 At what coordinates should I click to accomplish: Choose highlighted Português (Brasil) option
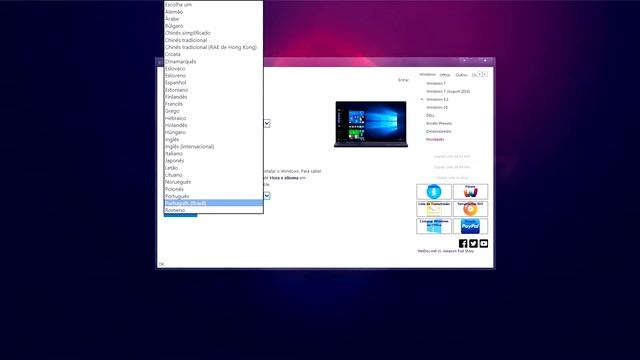click(x=213, y=203)
